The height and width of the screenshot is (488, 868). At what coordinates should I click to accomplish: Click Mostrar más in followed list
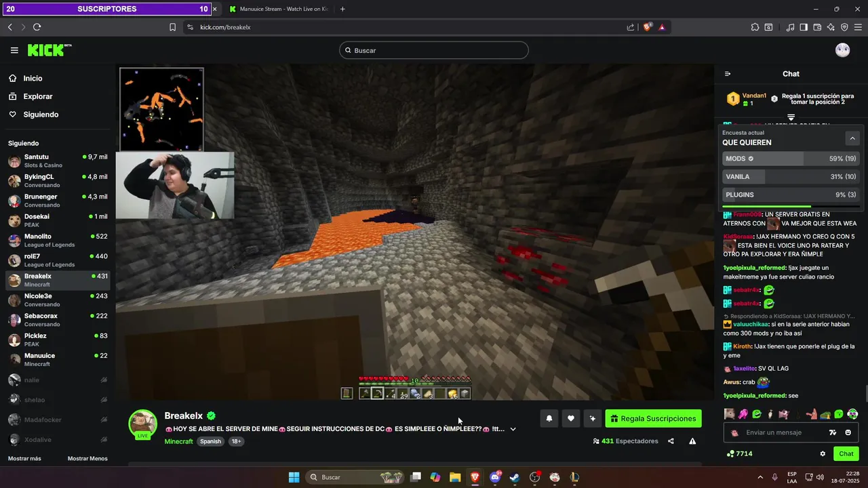tap(24, 459)
